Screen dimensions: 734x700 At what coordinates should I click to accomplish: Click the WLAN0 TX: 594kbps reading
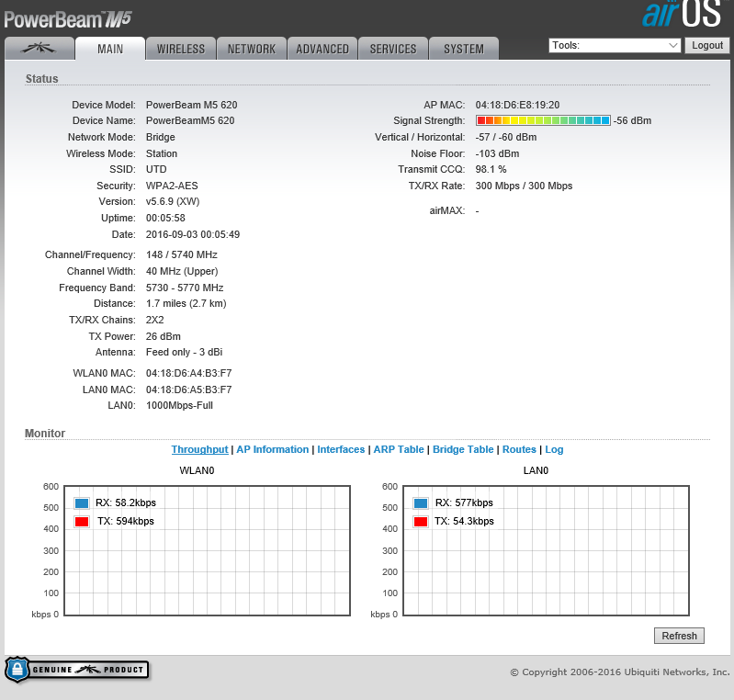click(x=126, y=521)
